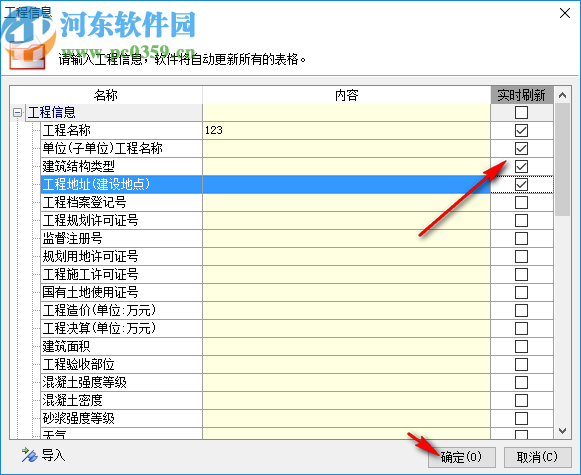The height and width of the screenshot is (475, 581).
Task: Click the 导入 import button label
Action: click(x=53, y=455)
